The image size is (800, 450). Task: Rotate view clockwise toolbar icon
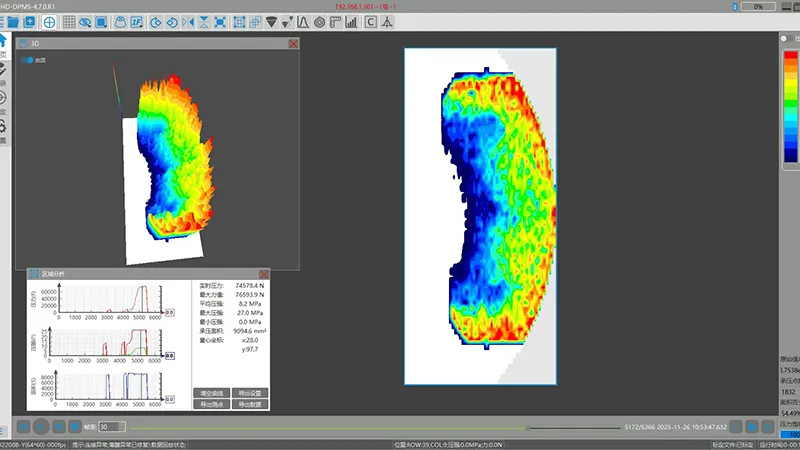[x=156, y=22]
